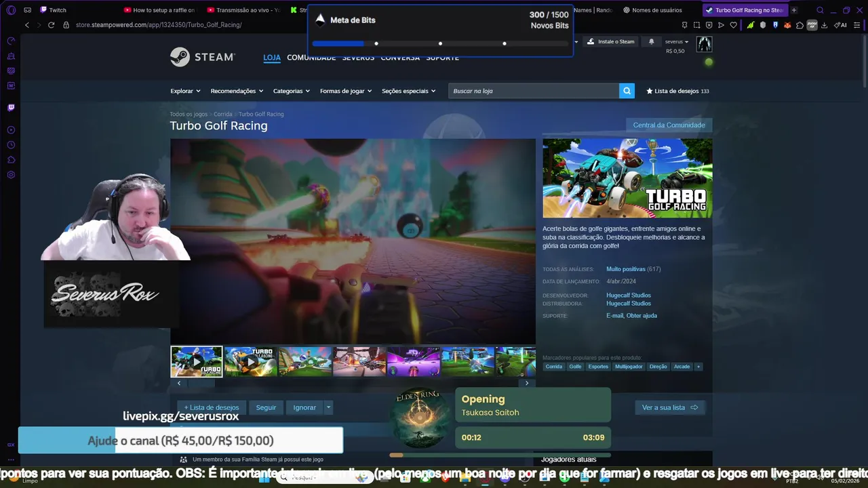Open Ver a sua lista

click(670, 407)
